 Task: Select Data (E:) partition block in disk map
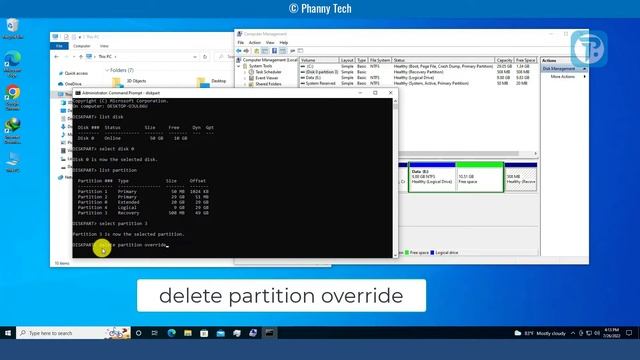(432, 177)
